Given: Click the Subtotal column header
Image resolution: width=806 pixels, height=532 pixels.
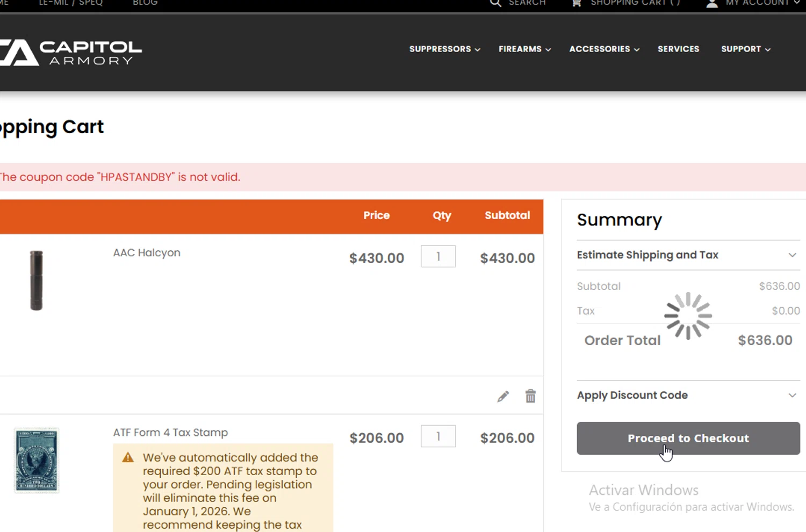Looking at the screenshot, I should click(x=507, y=215).
